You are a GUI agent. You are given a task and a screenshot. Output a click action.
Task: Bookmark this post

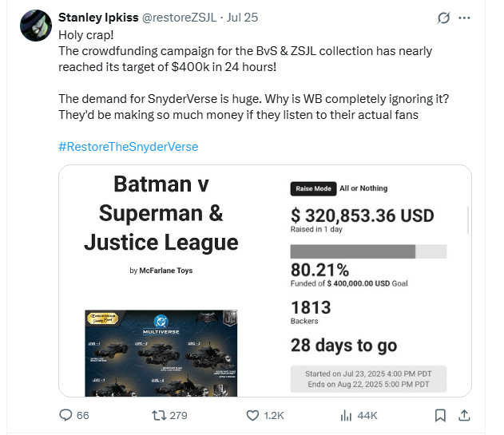pos(440,415)
